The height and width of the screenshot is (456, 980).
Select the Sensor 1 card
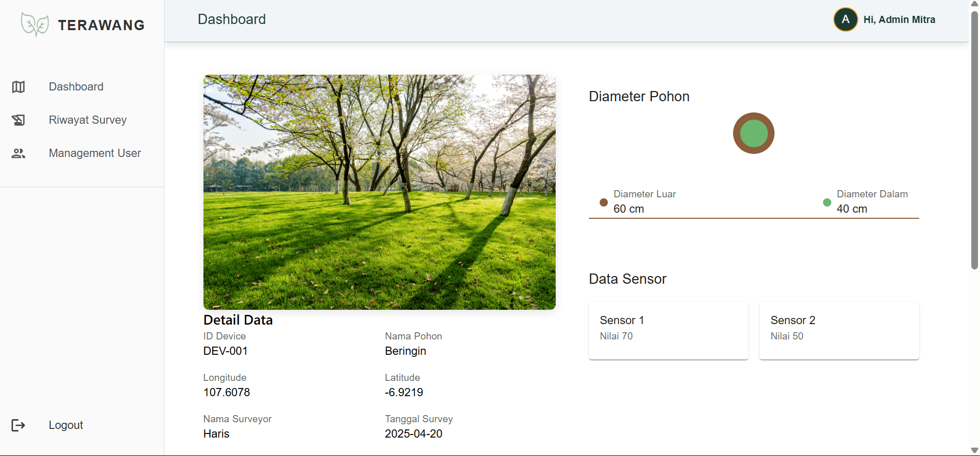668,330
